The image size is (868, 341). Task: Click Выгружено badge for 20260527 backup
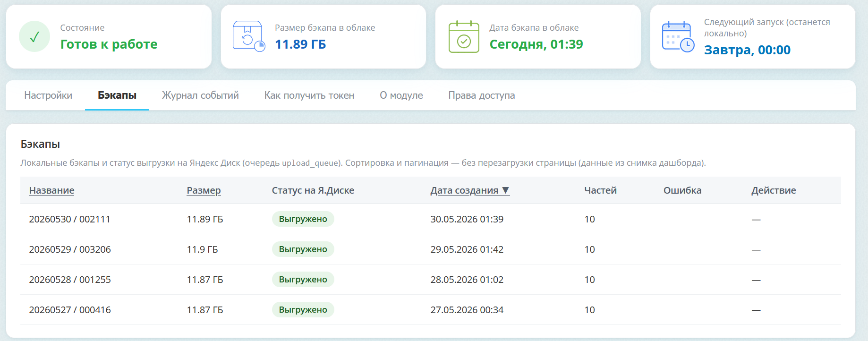coord(303,310)
